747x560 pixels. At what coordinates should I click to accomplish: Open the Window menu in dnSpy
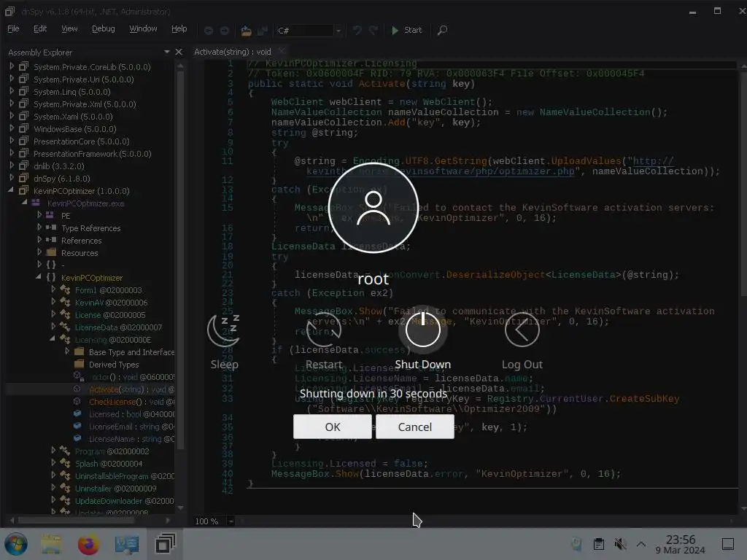click(x=143, y=28)
